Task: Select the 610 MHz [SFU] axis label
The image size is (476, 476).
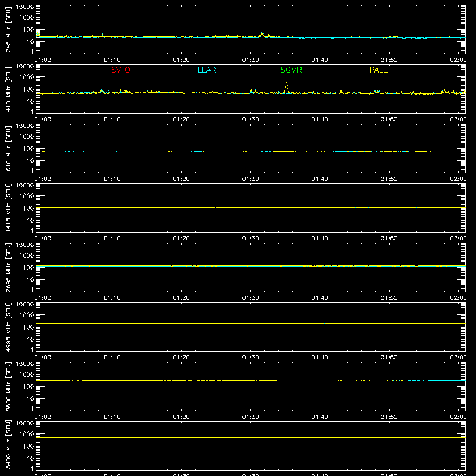Action: point(8,148)
